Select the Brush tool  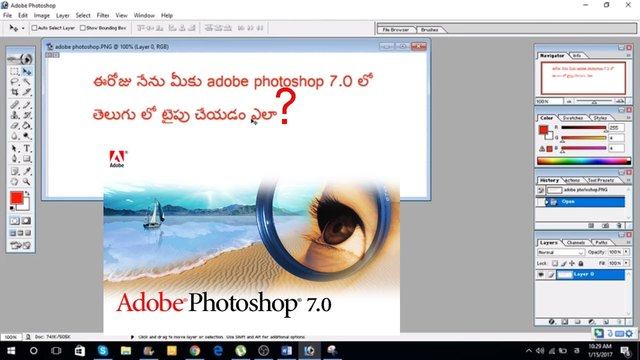pos(27,105)
